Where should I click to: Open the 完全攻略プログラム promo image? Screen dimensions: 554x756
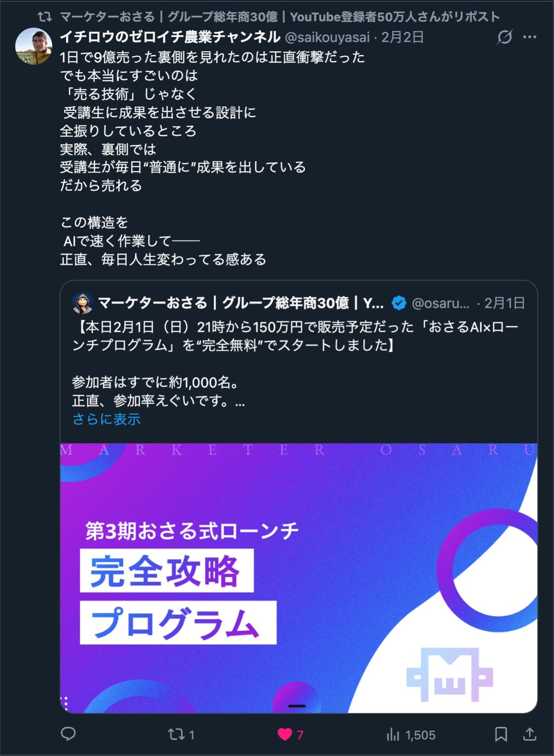pos(299,578)
